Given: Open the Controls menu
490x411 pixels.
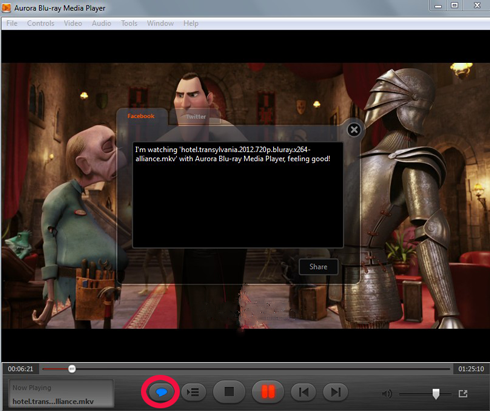Looking at the screenshot, I should 41,23.
